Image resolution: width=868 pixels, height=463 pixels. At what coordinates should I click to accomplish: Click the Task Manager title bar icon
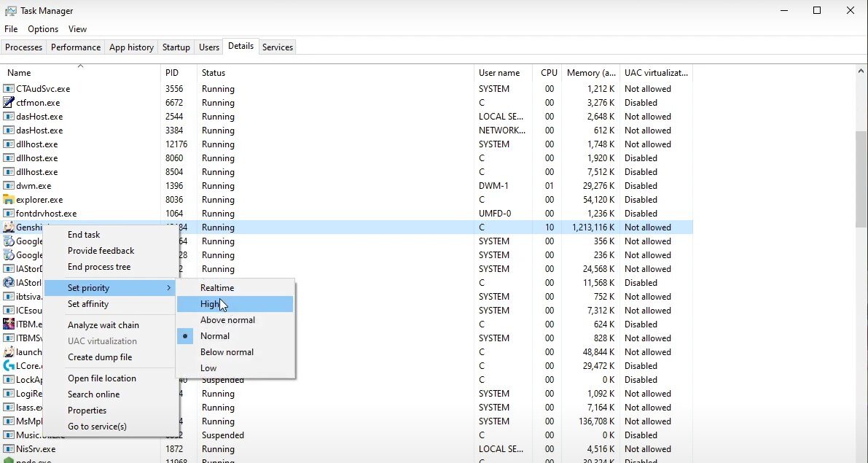click(x=10, y=11)
